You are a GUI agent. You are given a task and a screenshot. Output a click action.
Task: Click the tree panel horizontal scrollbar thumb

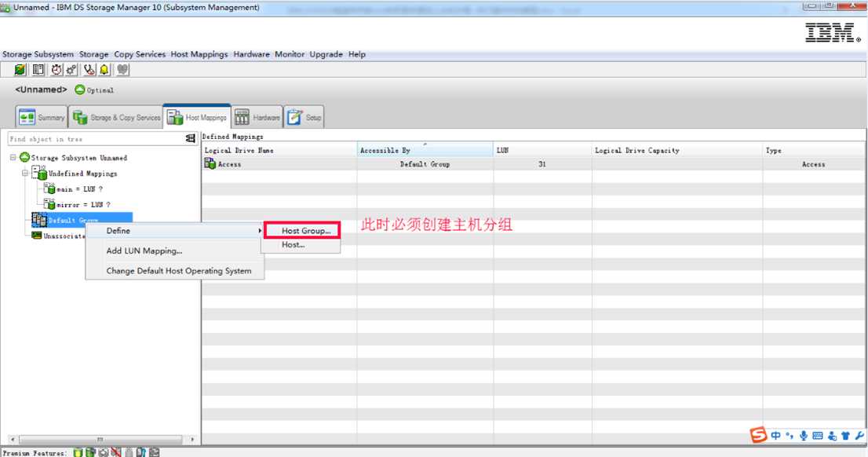coord(100,439)
